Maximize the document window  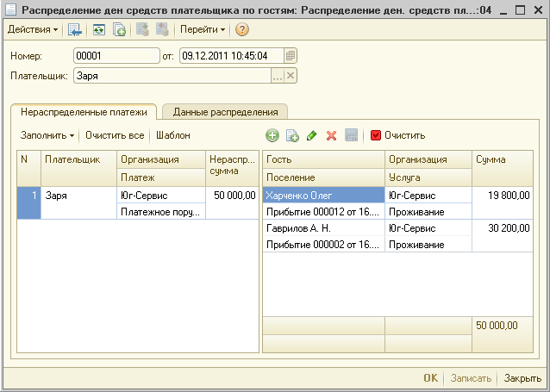tap(521, 10)
